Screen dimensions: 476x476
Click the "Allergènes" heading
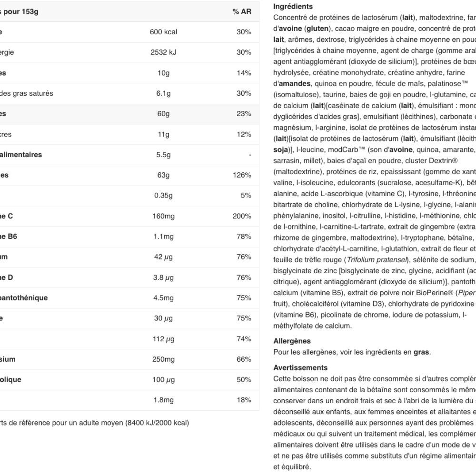pos(292,341)
